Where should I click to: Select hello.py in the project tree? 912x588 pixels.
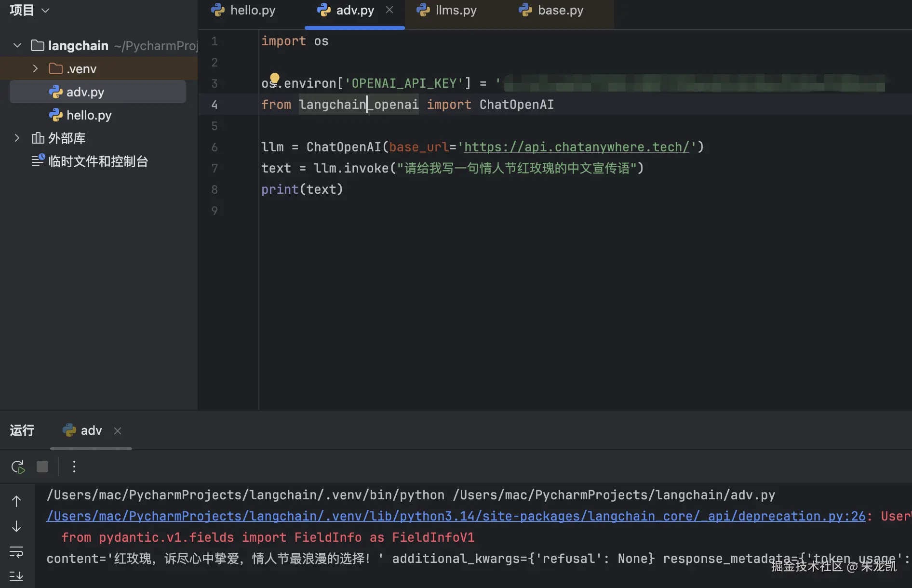point(89,115)
